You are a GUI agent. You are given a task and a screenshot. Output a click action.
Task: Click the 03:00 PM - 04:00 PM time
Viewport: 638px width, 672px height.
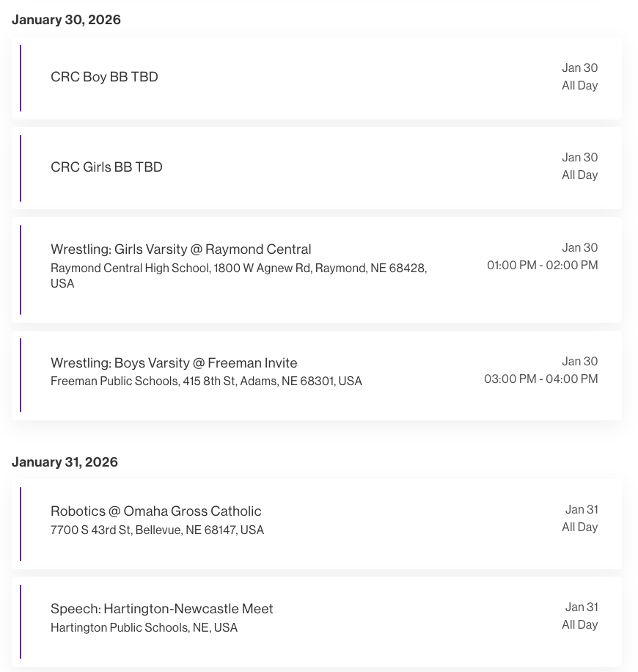(x=540, y=379)
